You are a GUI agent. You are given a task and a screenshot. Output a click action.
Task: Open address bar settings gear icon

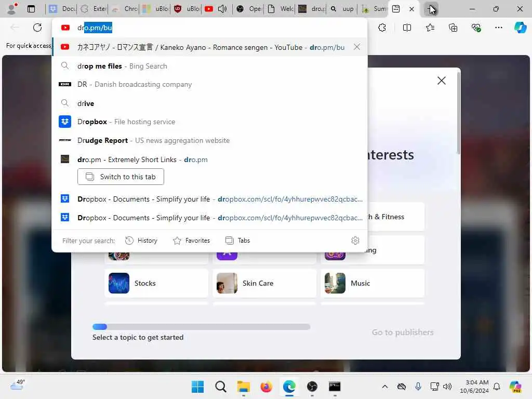pyautogui.click(x=355, y=241)
